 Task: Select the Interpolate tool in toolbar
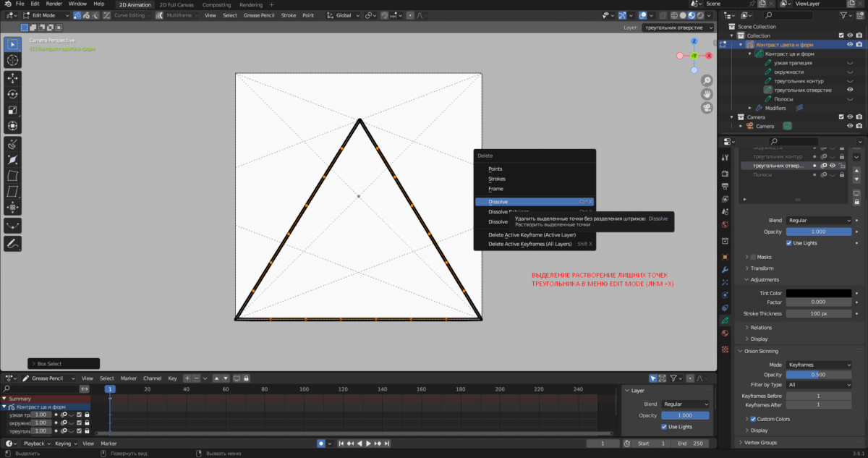click(13, 226)
